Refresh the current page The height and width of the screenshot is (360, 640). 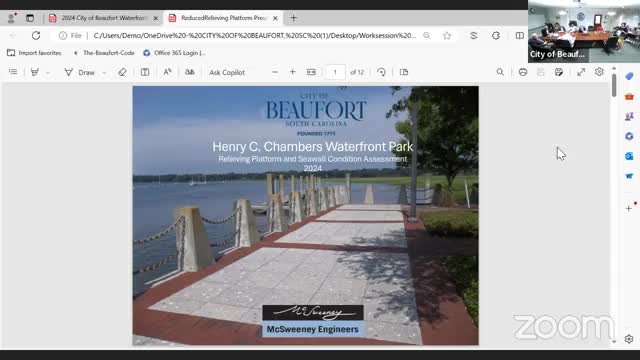click(36, 36)
